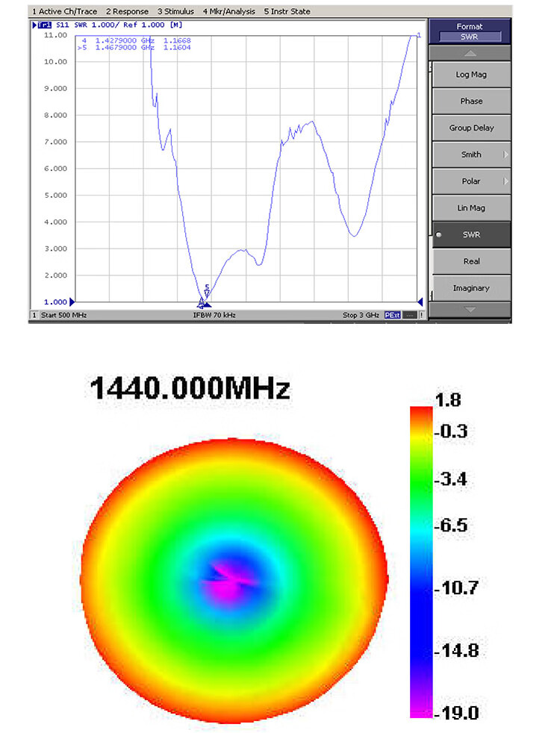
Task: Open the Response menu
Action: coord(127,11)
